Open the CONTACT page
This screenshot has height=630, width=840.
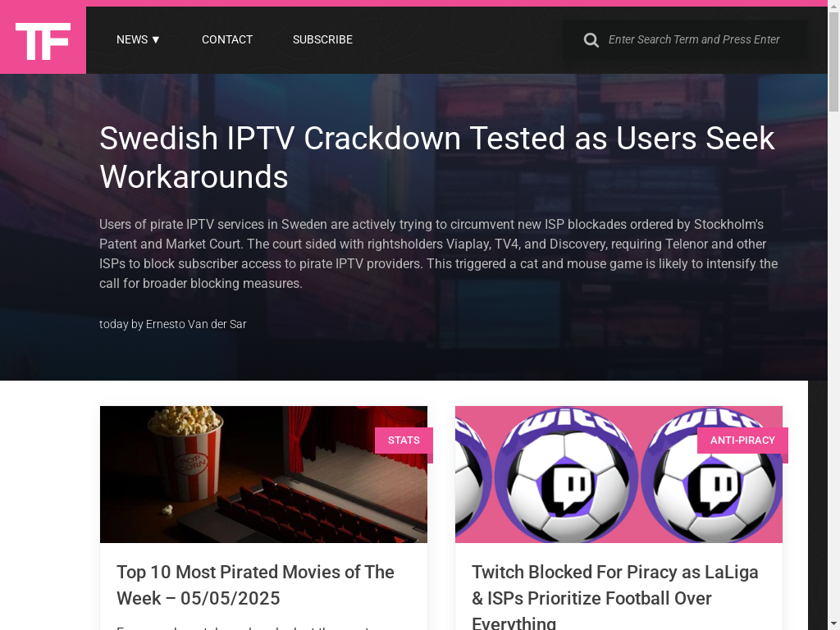pos(227,39)
